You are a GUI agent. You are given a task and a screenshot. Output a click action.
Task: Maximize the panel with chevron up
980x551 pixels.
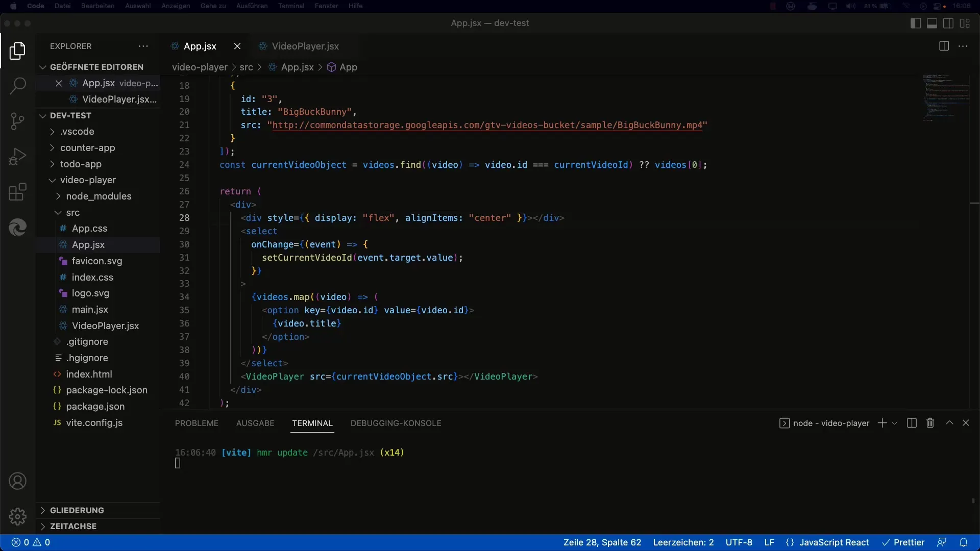pyautogui.click(x=949, y=422)
